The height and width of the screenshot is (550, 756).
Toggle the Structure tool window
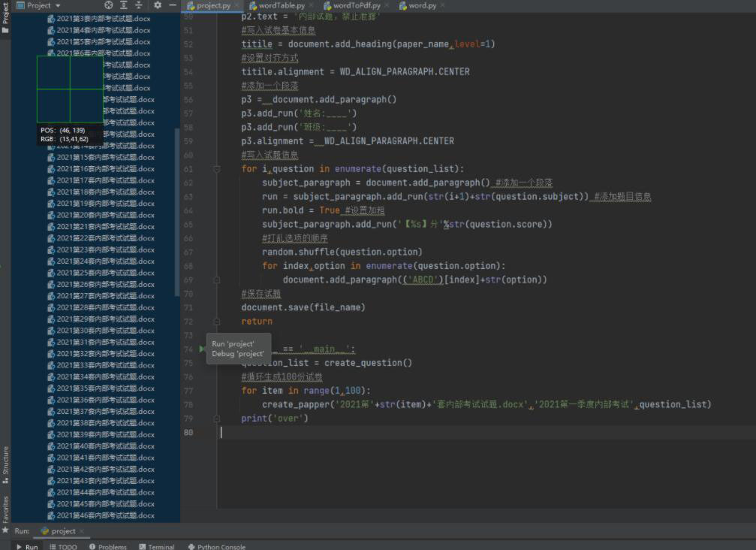pyautogui.click(x=5, y=464)
